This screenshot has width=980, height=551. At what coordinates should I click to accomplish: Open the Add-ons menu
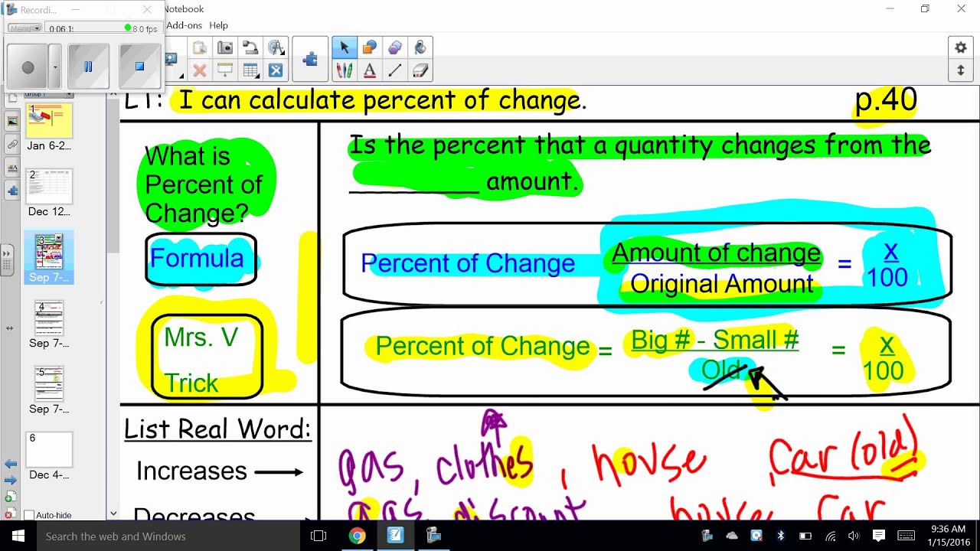pyautogui.click(x=185, y=25)
